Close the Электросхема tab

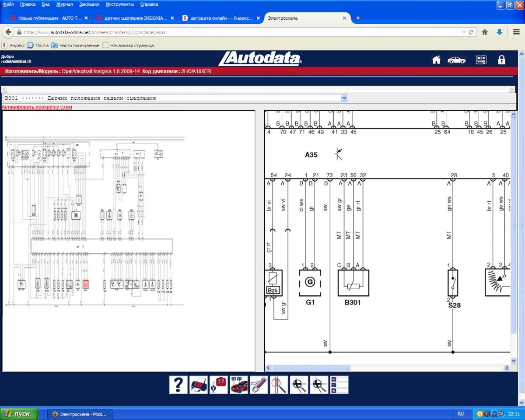click(344, 18)
